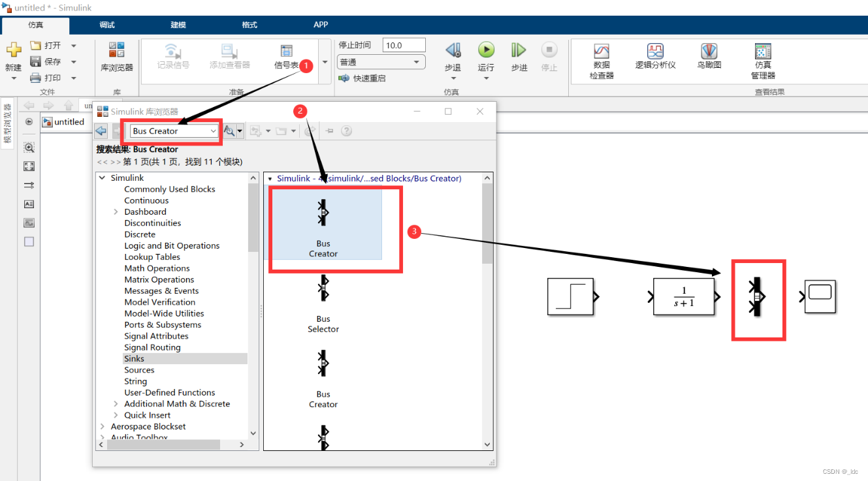Click the help question-mark icon in library browser

(x=346, y=131)
